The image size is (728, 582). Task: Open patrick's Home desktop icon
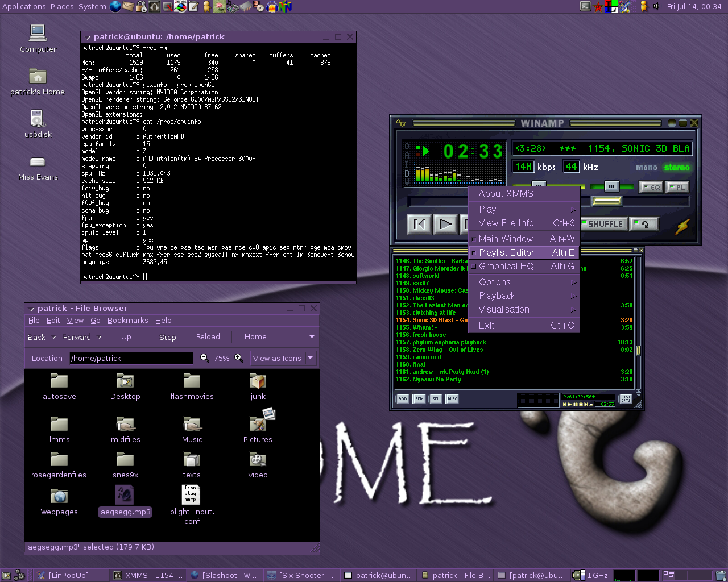38,81
